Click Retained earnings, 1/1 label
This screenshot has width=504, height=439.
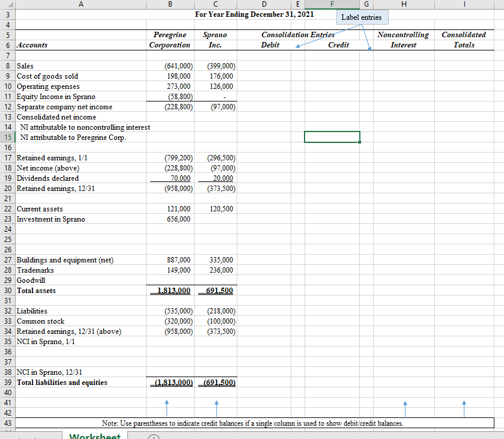pyautogui.click(x=52, y=158)
